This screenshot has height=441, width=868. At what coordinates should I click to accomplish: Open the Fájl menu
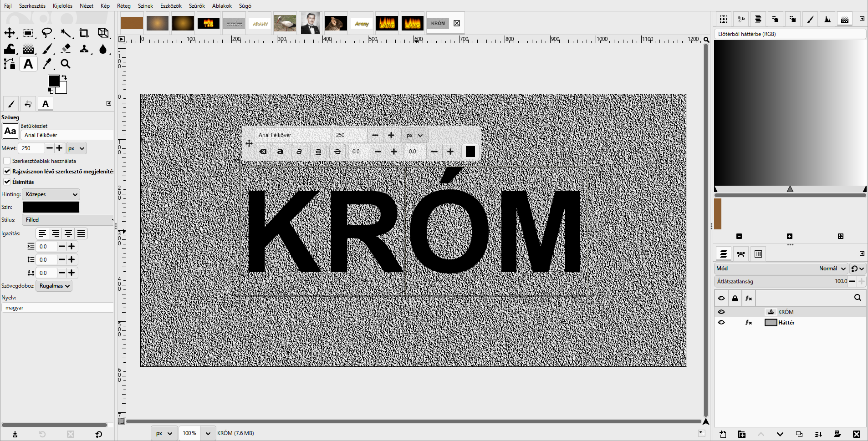(8, 6)
